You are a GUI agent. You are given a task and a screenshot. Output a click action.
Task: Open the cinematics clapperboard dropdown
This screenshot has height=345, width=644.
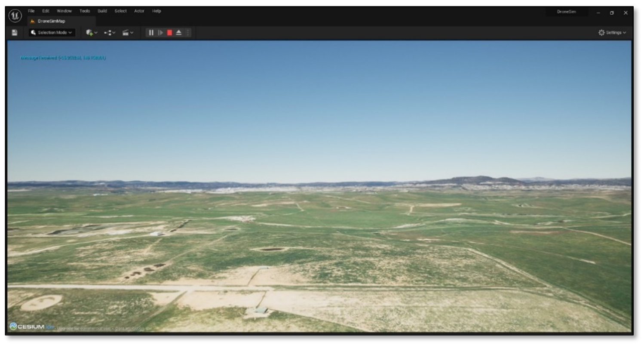(x=128, y=33)
